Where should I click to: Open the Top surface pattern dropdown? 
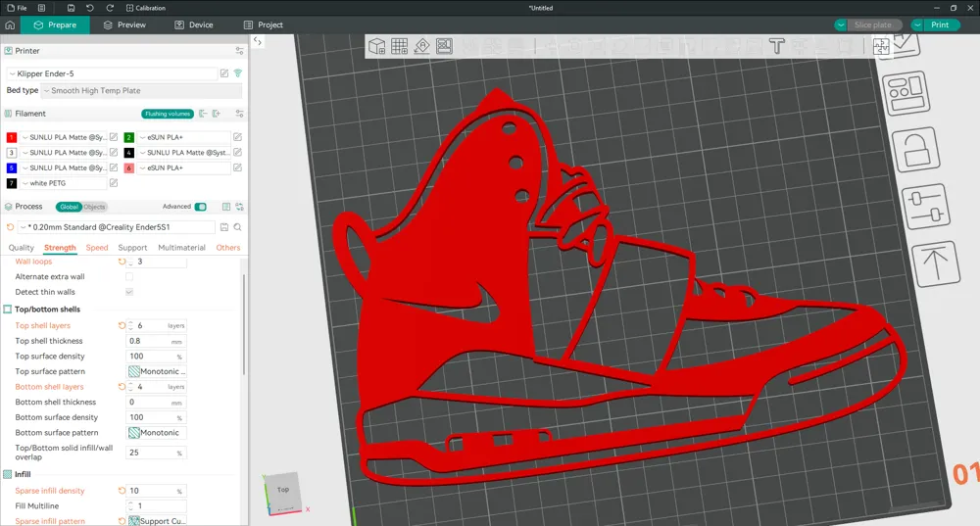[156, 371]
